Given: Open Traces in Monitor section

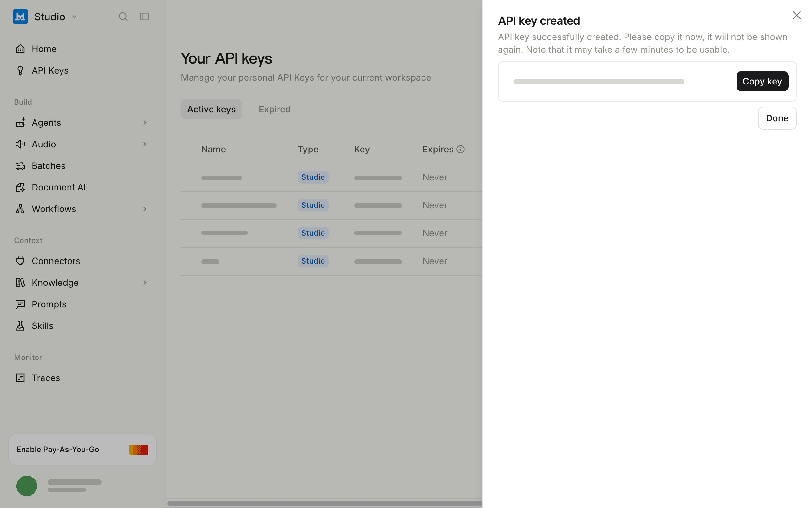Looking at the screenshot, I should tap(82, 378).
